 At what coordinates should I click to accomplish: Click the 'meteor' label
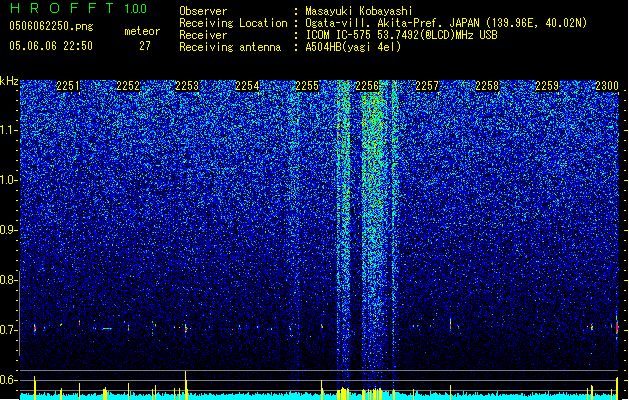pos(142,31)
